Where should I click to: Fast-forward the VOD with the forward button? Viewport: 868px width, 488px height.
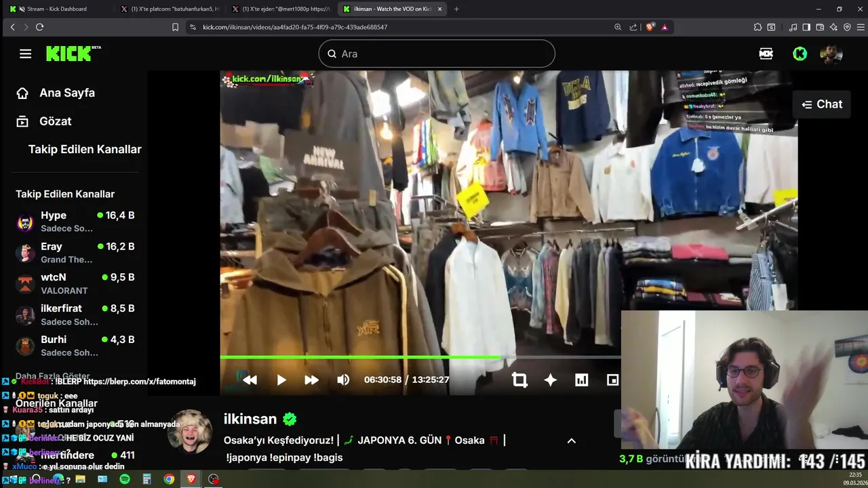pyautogui.click(x=311, y=380)
